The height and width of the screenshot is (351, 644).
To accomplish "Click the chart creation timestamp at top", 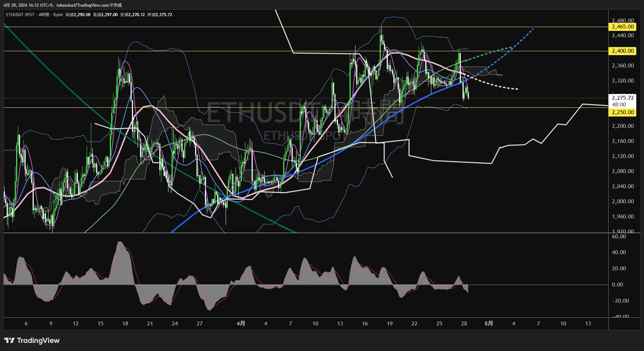I will [x=62, y=5].
